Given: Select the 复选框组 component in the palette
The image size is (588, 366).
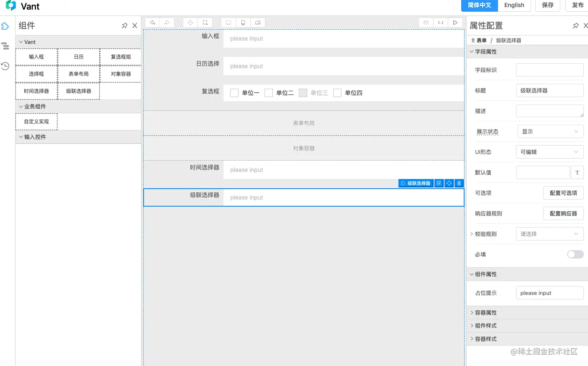Looking at the screenshot, I should [x=121, y=57].
